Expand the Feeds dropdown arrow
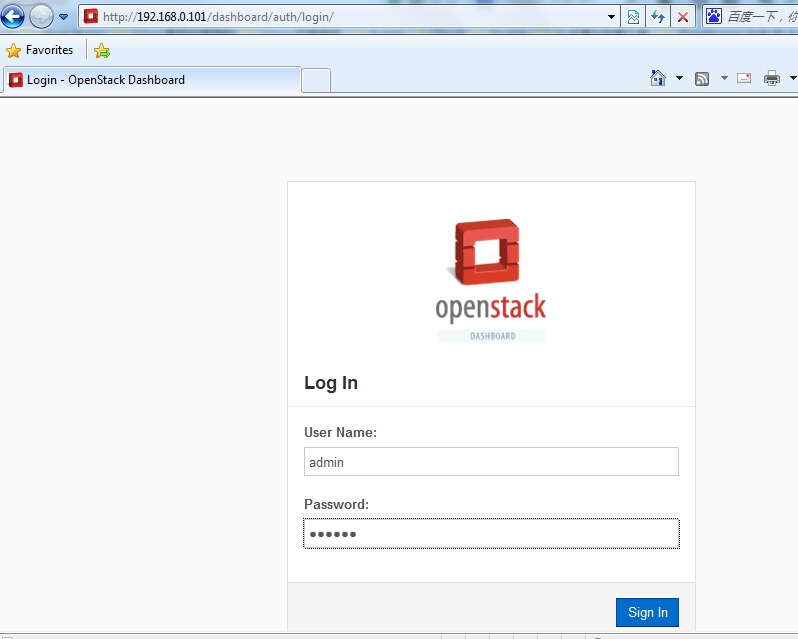Viewport: 798px width, 639px height. [724, 78]
